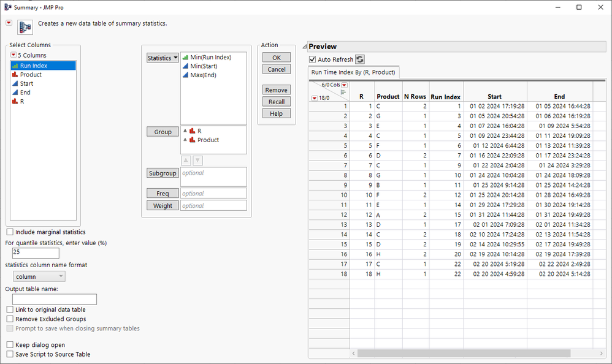Open the 5 Columns red triangle menu

coord(13,55)
